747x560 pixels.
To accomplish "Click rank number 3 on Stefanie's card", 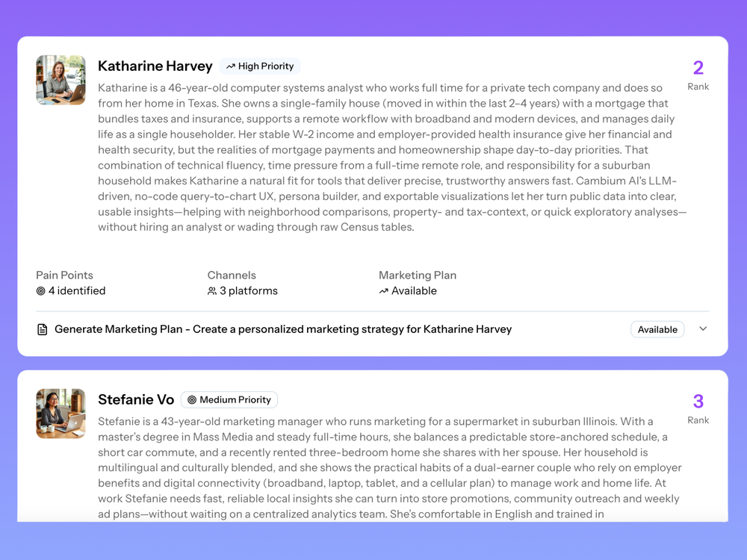I will (x=698, y=401).
